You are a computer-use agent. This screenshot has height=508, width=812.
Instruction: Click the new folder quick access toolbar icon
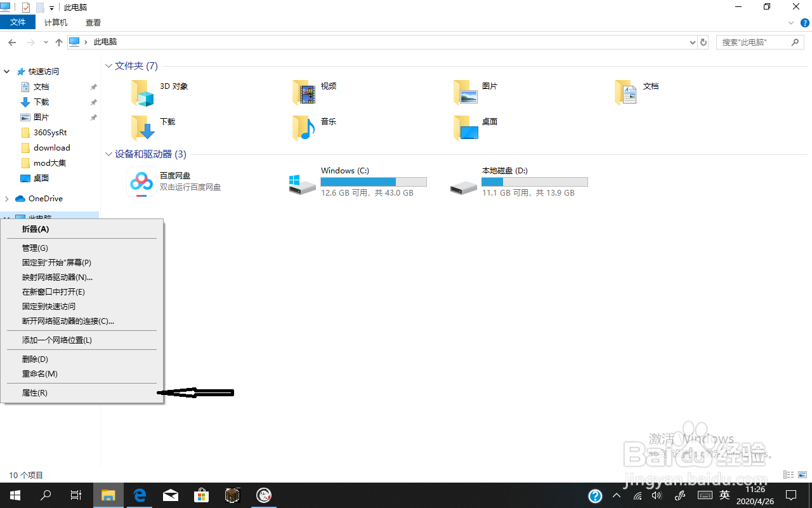coord(40,8)
